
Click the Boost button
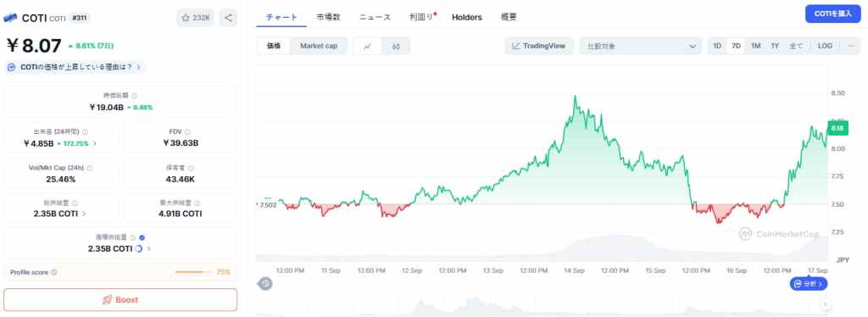click(x=120, y=300)
